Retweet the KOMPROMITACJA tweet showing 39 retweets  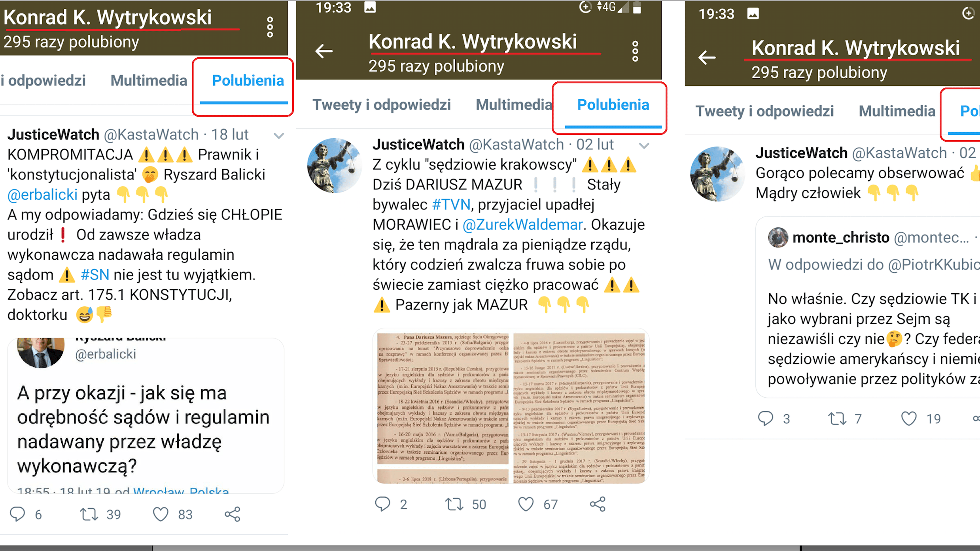tap(89, 514)
